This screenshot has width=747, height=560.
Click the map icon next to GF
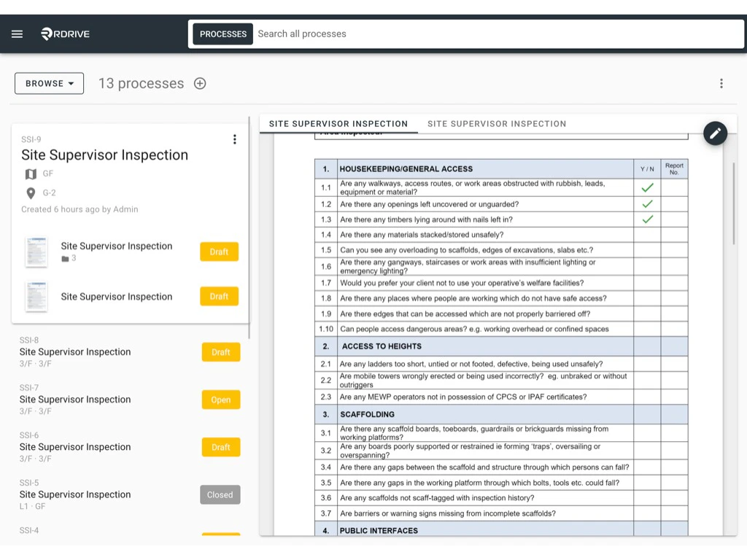(x=31, y=174)
